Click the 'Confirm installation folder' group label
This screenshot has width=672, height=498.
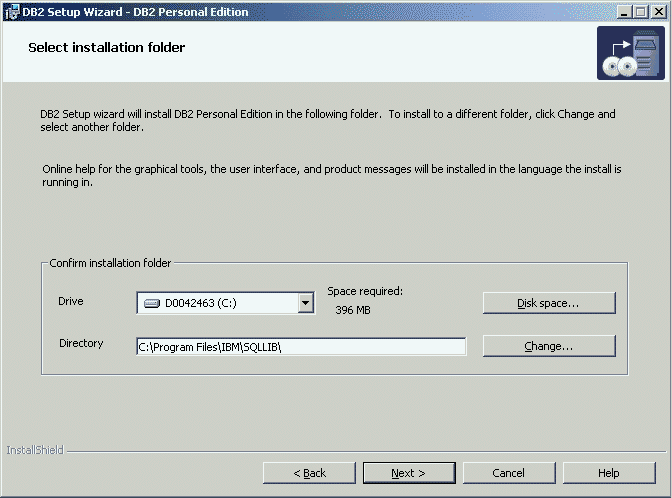(110, 263)
